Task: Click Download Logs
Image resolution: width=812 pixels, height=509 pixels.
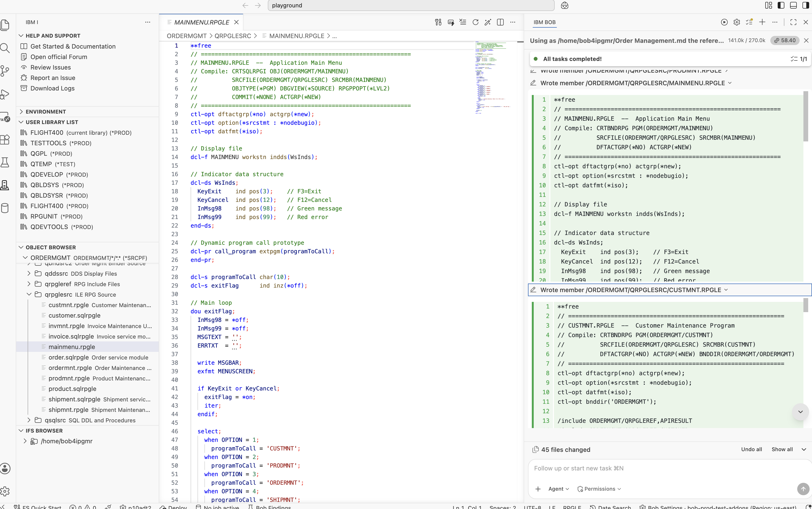Action: [52, 88]
